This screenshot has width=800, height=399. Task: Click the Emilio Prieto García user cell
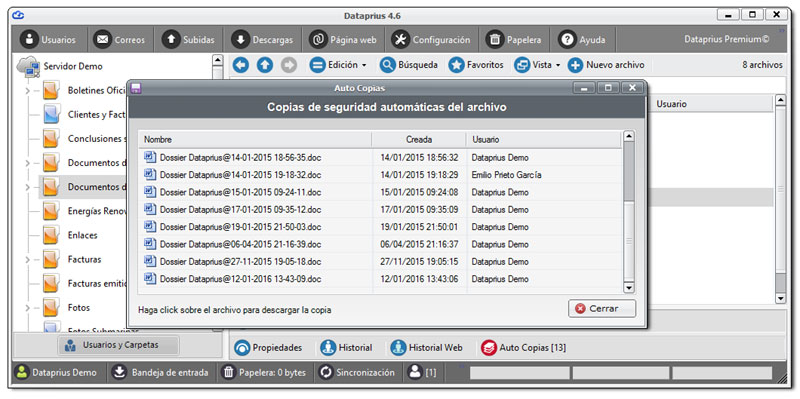506,175
